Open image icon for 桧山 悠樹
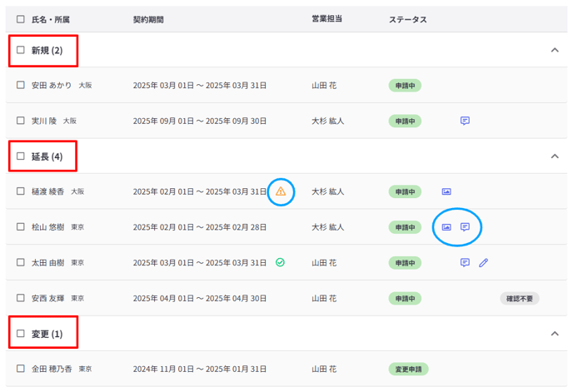The height and width of the screenshot is (392, 573). [x=446, y=227]
